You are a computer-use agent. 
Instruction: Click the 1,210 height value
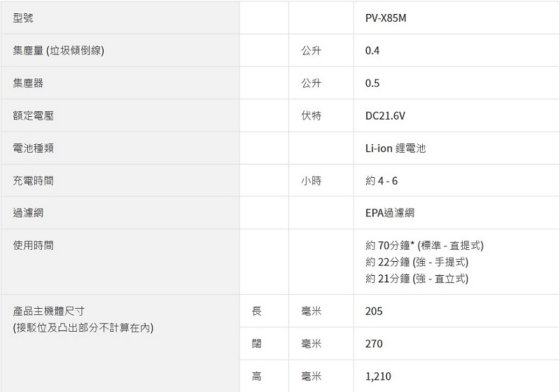coord(378,377)
